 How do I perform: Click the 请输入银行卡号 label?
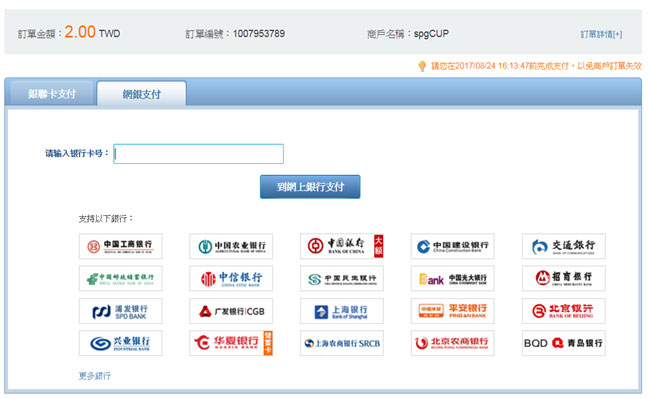[x=77, y=153]
